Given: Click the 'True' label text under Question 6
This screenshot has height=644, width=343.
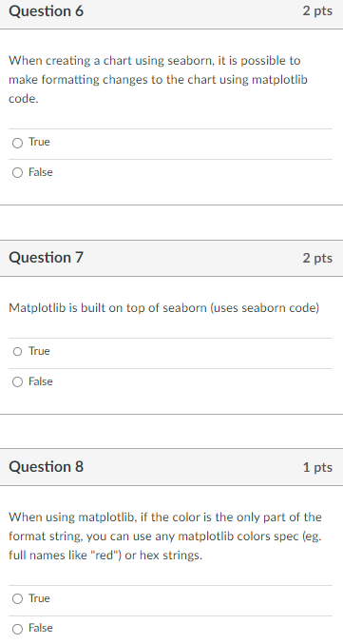Looking at the screenshot, I should pyautogui.click(x=39, y=142).
